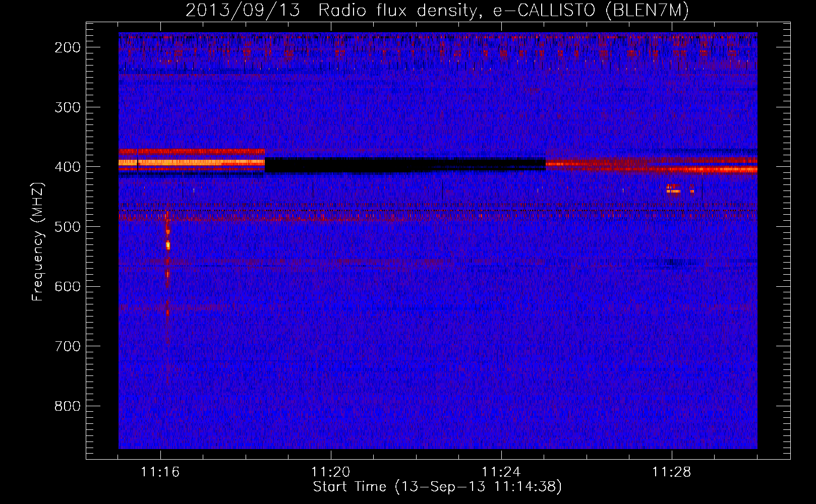Click the 200 frequency tick label
The image size is (816, 504).
click(x=68, y=47)
